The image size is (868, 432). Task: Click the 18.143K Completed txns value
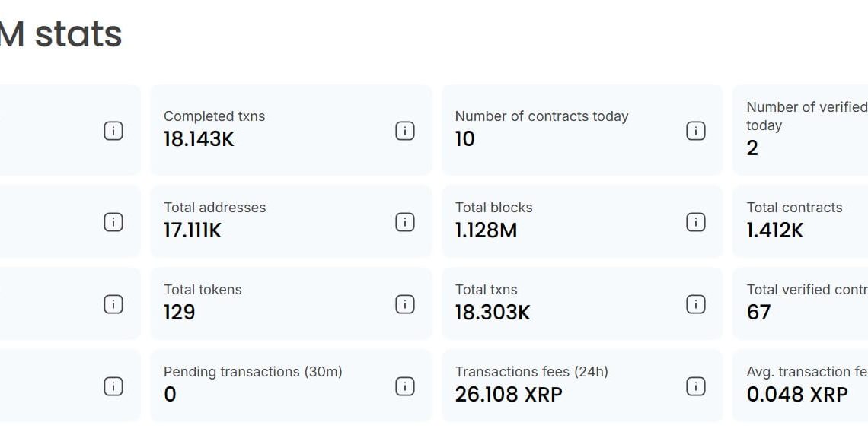199,139
